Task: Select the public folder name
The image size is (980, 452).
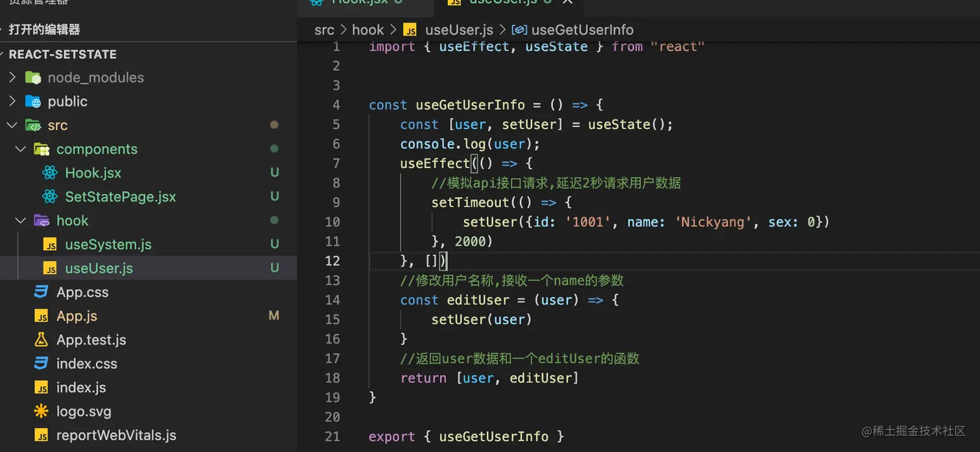Action: click(x=67, y=102)
